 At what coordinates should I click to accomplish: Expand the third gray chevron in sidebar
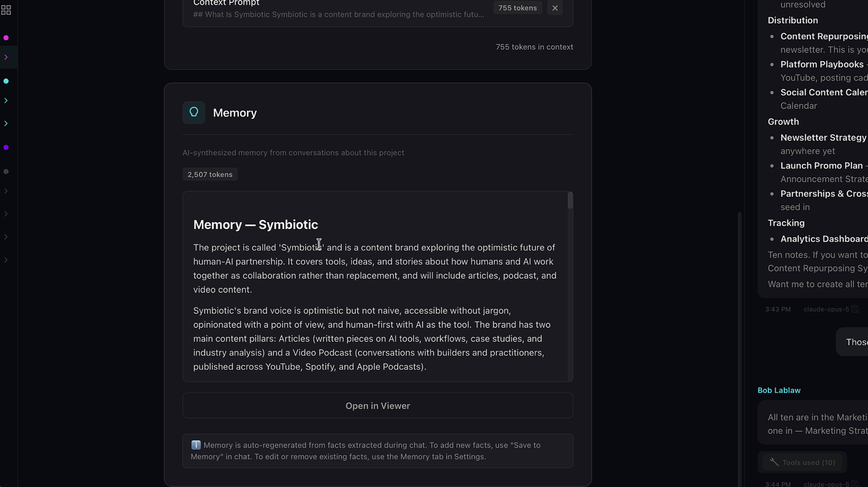click(6, 237)
